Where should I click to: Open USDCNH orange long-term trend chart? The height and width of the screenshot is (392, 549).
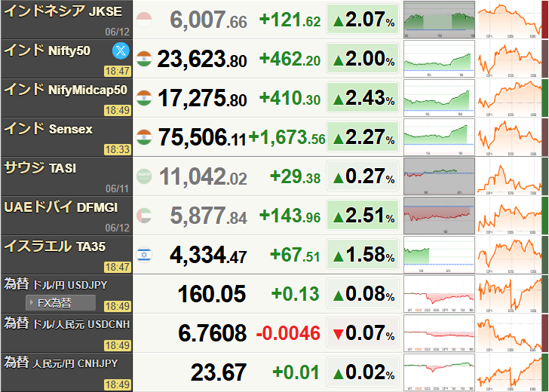(510, 333)
